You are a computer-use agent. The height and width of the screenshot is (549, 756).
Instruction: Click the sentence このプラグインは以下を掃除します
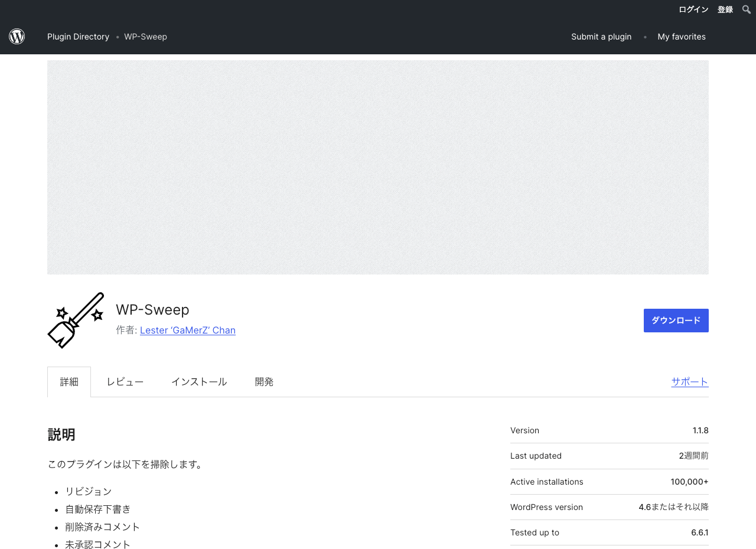[126, 465]
